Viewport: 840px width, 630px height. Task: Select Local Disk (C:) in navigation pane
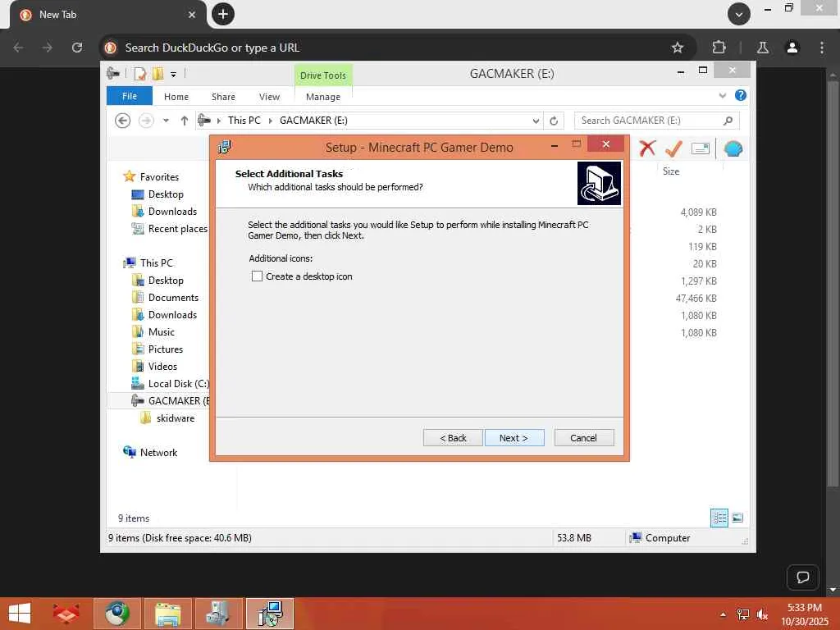tap(178, 384)
